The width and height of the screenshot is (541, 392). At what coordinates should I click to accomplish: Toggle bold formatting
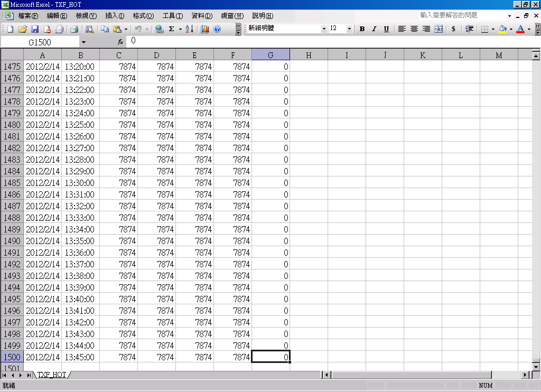362,29
